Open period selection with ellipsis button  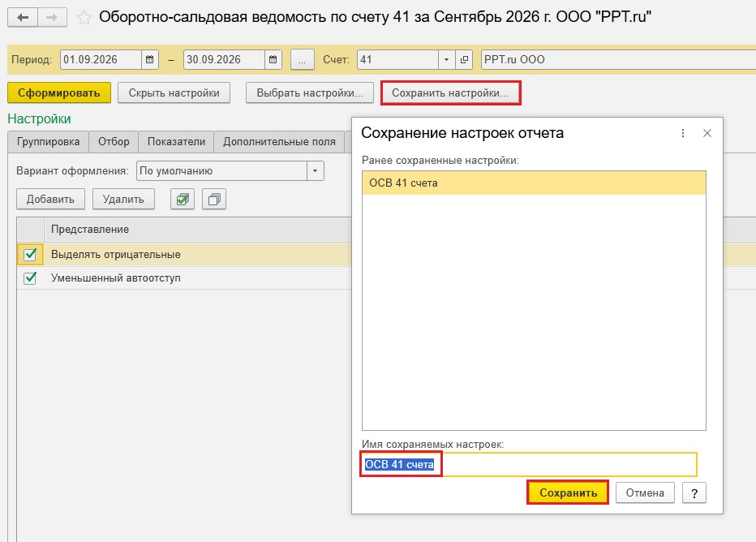click(303, 60)
